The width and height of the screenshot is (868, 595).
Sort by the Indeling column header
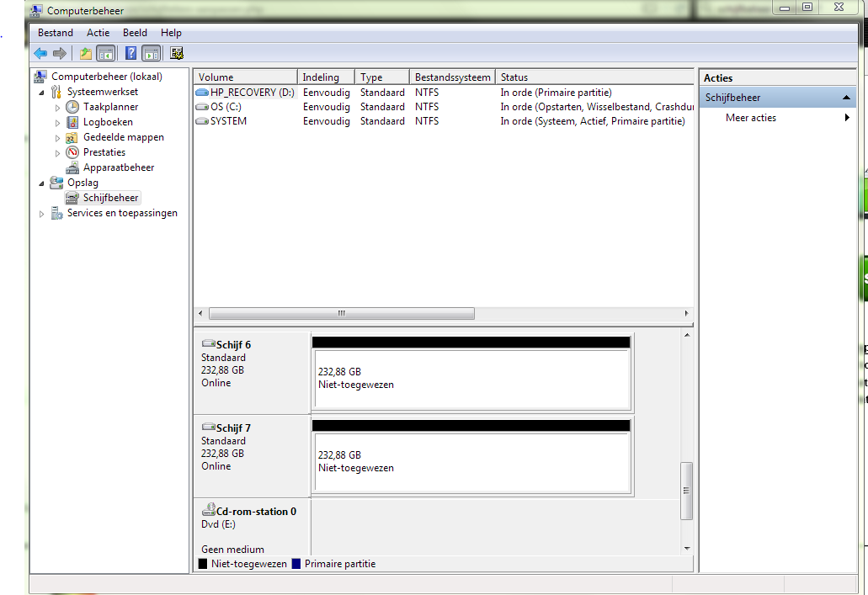326,77
